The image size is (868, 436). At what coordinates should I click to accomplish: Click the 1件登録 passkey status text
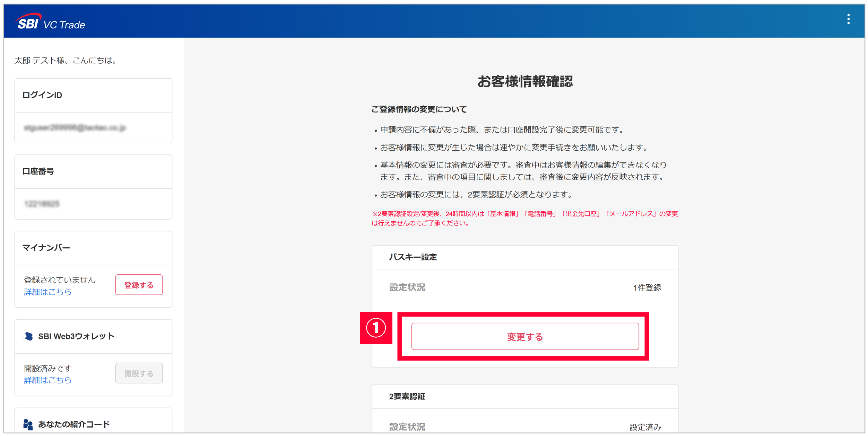647,288
